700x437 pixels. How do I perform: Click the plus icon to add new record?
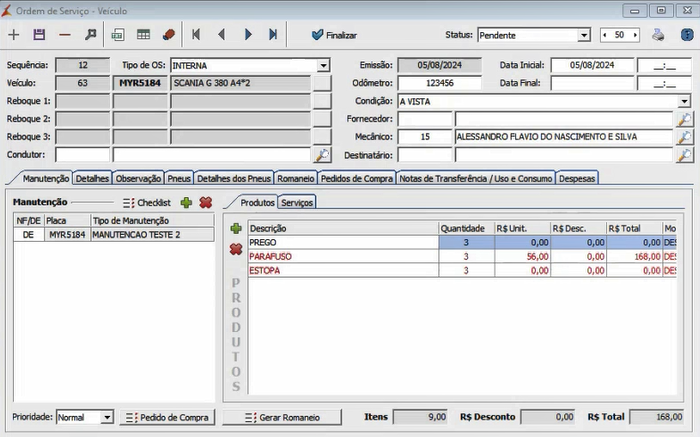(x=14, y=35)
